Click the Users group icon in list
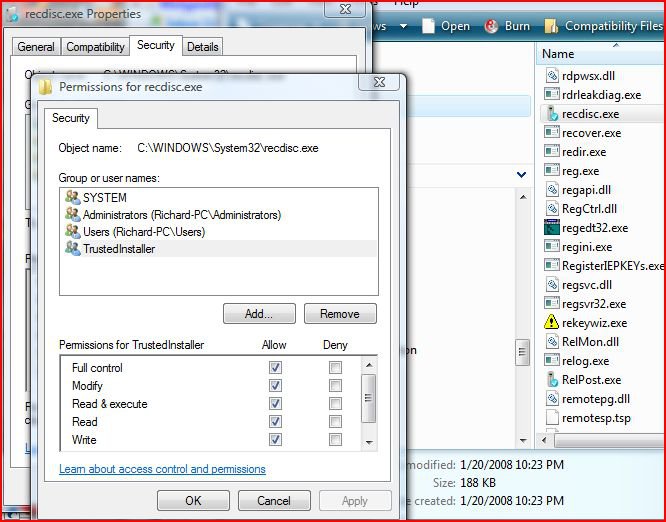666x522 pixels. click(73, 231)
